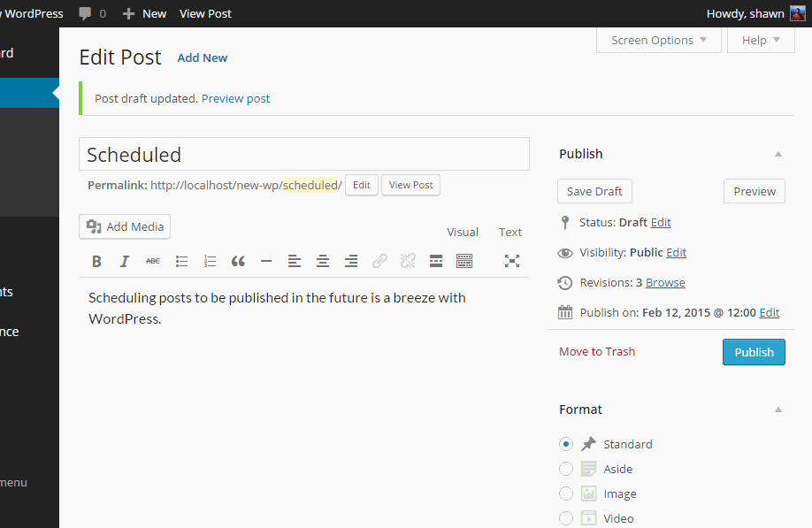Viewport: 812px width, 528px height.
Task: Click the revisions clock icon
Action: (x=565, y=283)
